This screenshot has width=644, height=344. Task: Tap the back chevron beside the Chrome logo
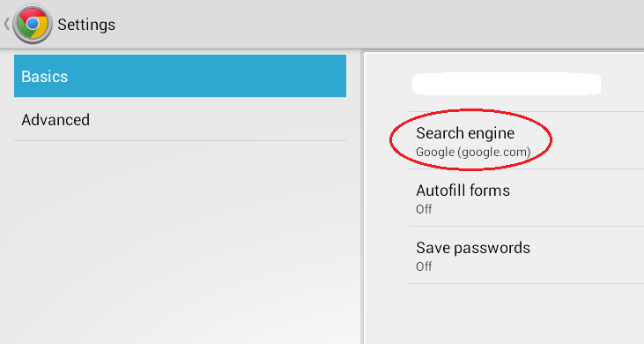(6, 24)
